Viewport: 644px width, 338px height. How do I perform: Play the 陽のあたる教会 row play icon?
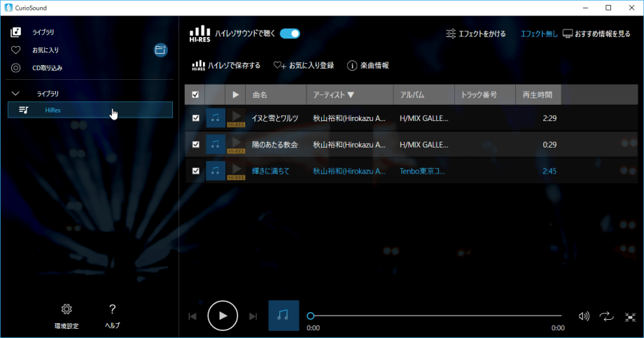pyautogui.click(x=236, y=143)
